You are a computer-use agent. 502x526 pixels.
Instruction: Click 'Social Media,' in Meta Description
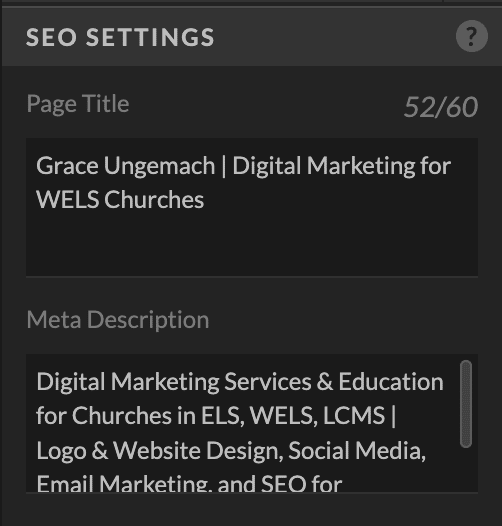click(x=357, y=451)
